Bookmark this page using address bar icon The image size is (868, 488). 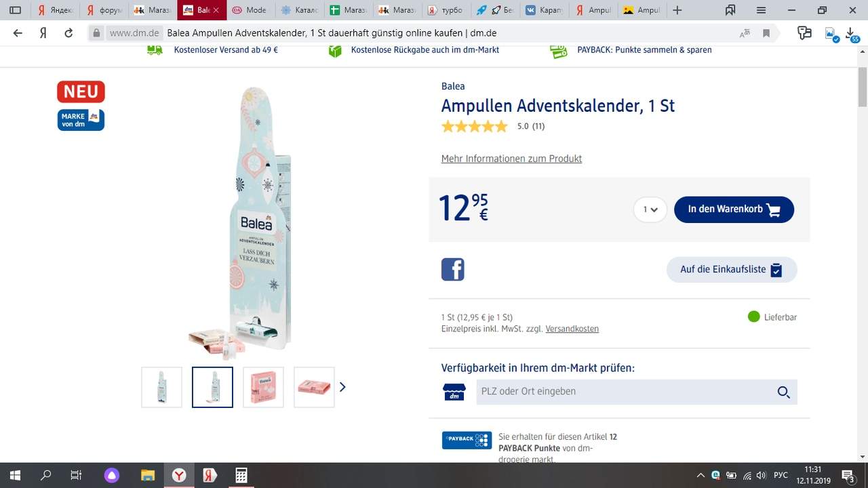click(x=766, y=33)
